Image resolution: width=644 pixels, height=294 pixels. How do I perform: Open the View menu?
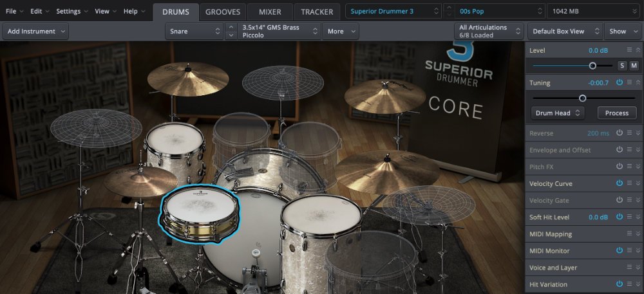pos(106,11)
